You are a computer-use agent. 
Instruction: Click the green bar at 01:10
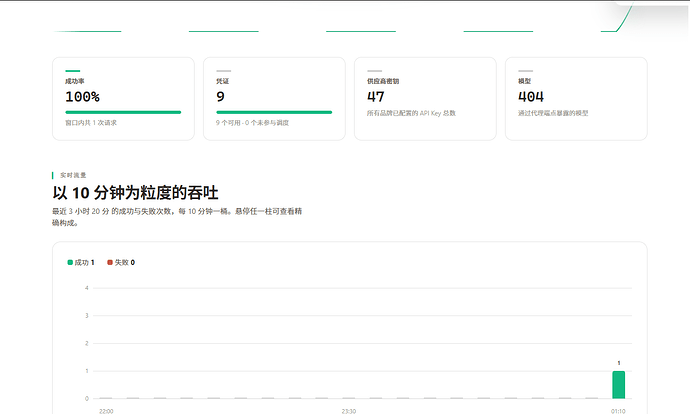tap(618, 385)
